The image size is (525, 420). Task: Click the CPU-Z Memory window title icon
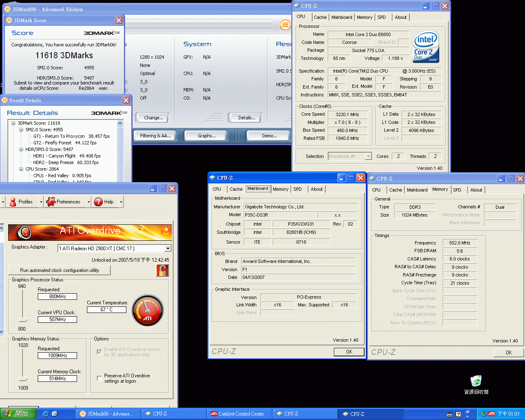[372, 178]
